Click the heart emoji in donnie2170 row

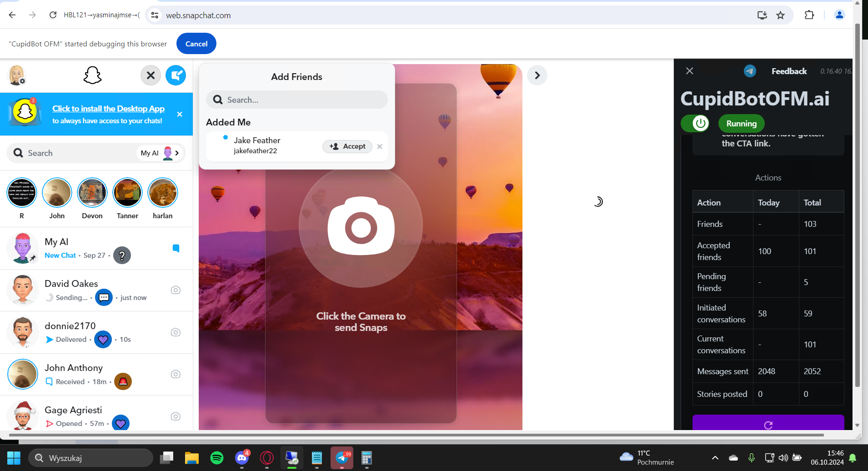[x=103, y=340]
